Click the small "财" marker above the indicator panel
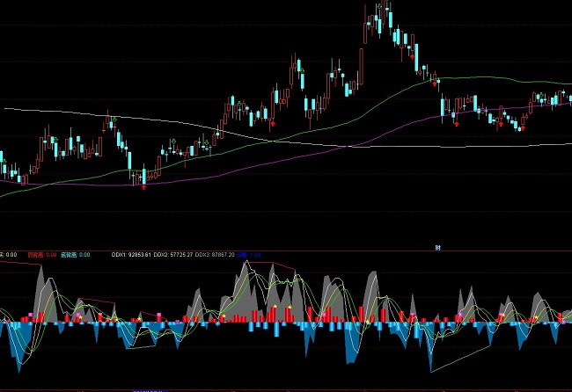572x392 pixels. [x=437, y=248]
